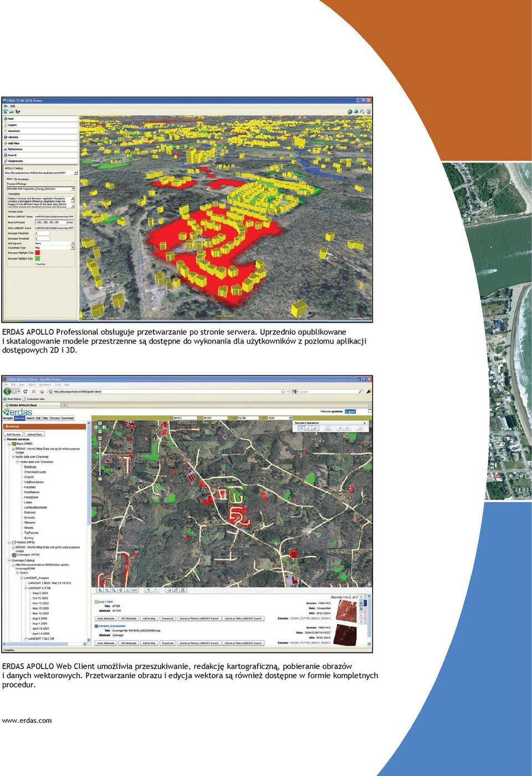532x776 pixels.
Task: Open the MyServices section
Action: tap(40, 149)
